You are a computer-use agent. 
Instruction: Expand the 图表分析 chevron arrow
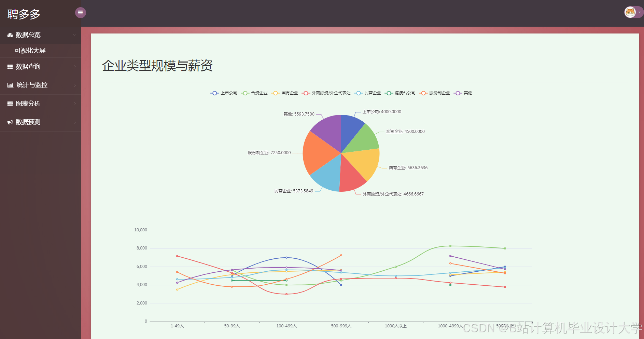(x=75, y=104)
